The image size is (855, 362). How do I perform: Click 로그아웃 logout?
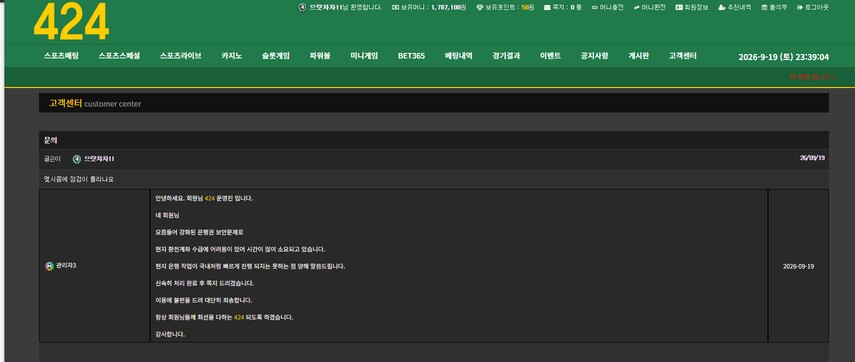[812, 8]
